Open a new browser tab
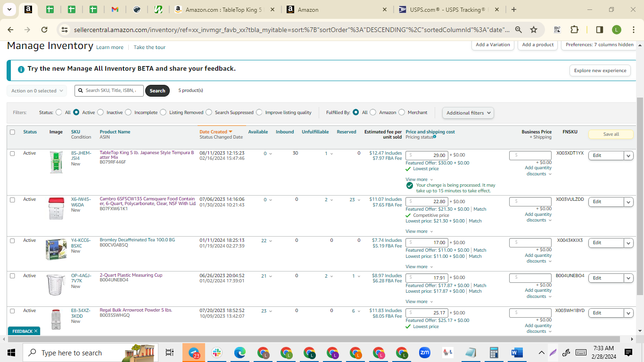644x362 pixels. pos(514,9)
